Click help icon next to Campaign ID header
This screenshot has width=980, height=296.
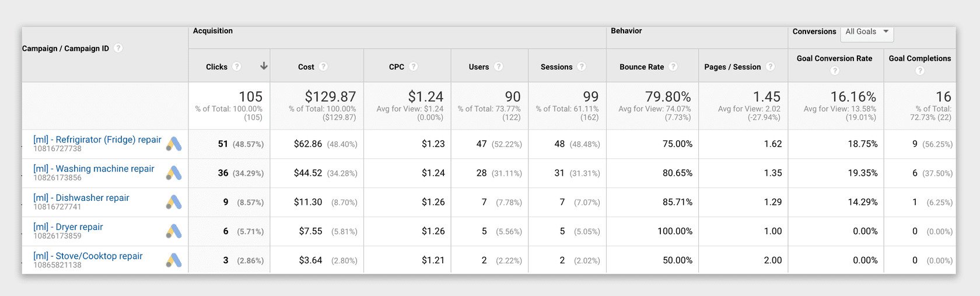(118, 48)
